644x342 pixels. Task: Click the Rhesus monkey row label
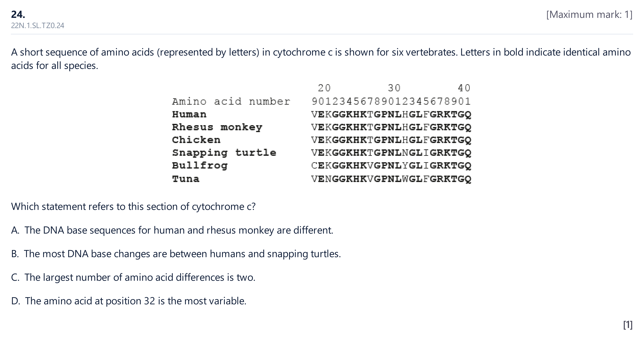coord(217,127)
